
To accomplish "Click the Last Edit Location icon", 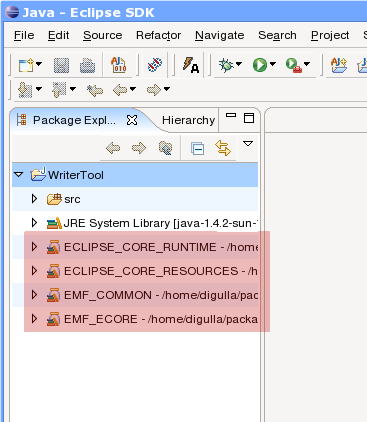I will click(x=95, y=90).
